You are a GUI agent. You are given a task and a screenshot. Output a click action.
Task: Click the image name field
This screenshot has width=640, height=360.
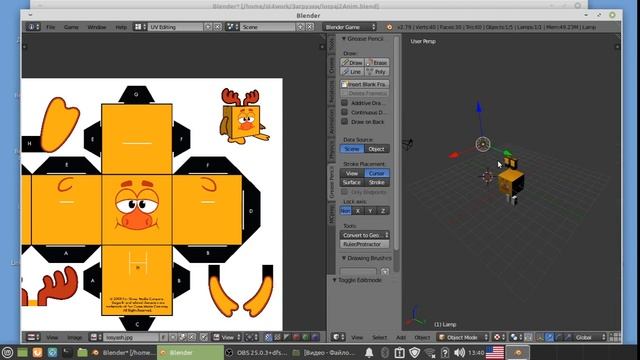coord(131,337)
